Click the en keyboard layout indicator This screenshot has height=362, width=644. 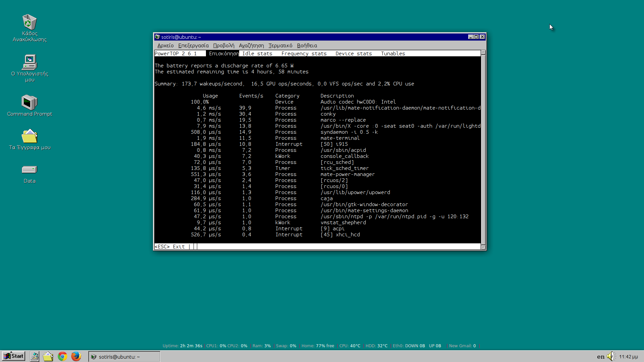click(x=601, y=357)
